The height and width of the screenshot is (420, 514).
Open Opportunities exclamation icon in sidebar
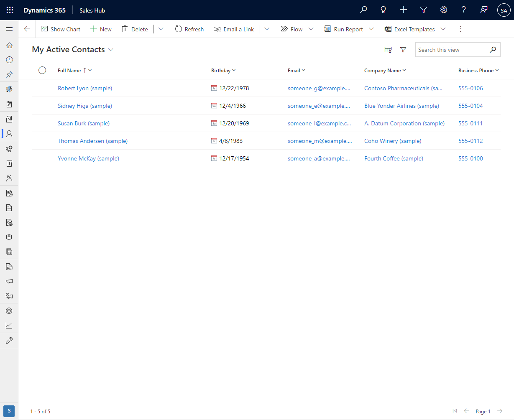pos(9,163)
